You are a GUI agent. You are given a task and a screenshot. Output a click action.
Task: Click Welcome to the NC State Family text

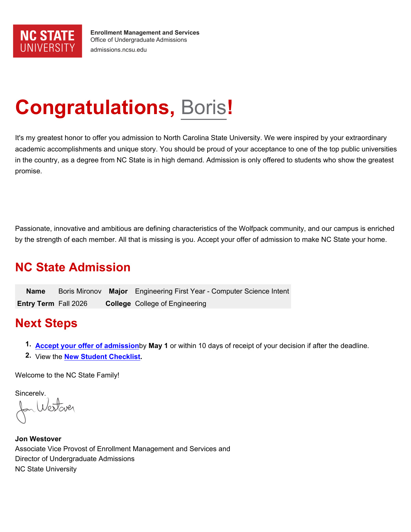point(67,375)
